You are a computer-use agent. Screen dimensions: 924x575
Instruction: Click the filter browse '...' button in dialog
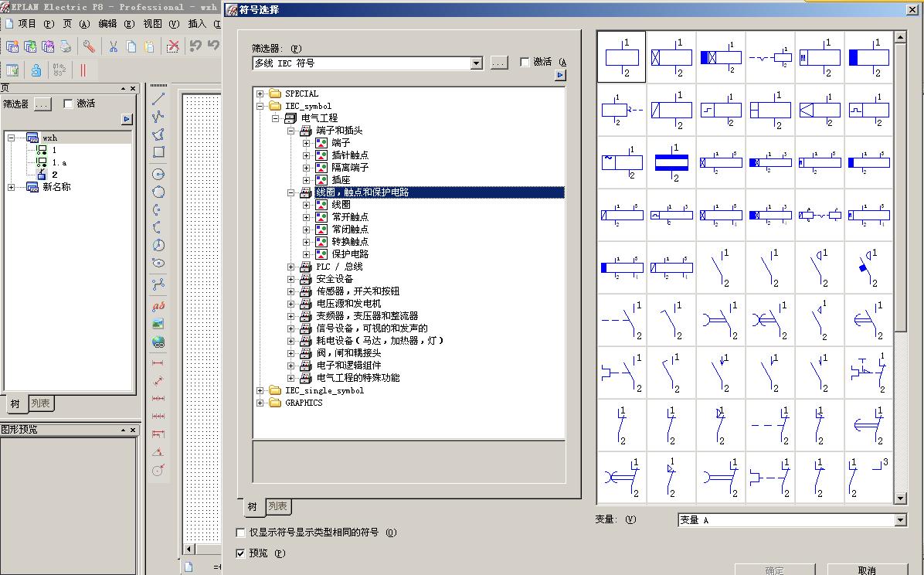[499, 63]
